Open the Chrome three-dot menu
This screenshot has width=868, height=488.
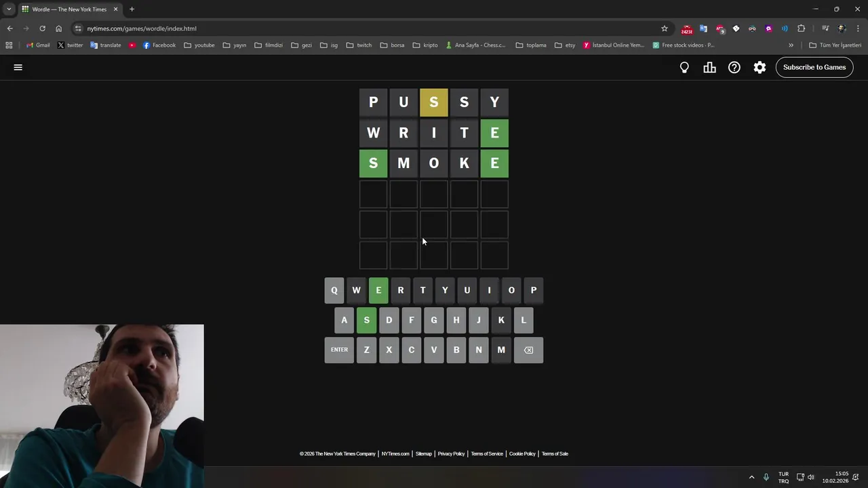point(858,28)
